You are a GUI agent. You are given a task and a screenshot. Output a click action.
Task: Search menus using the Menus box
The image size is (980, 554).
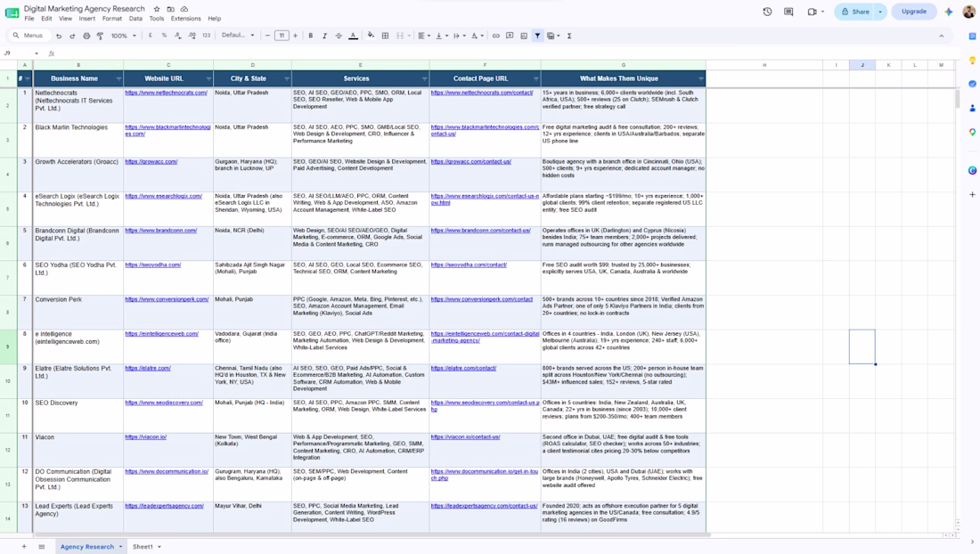28,36
